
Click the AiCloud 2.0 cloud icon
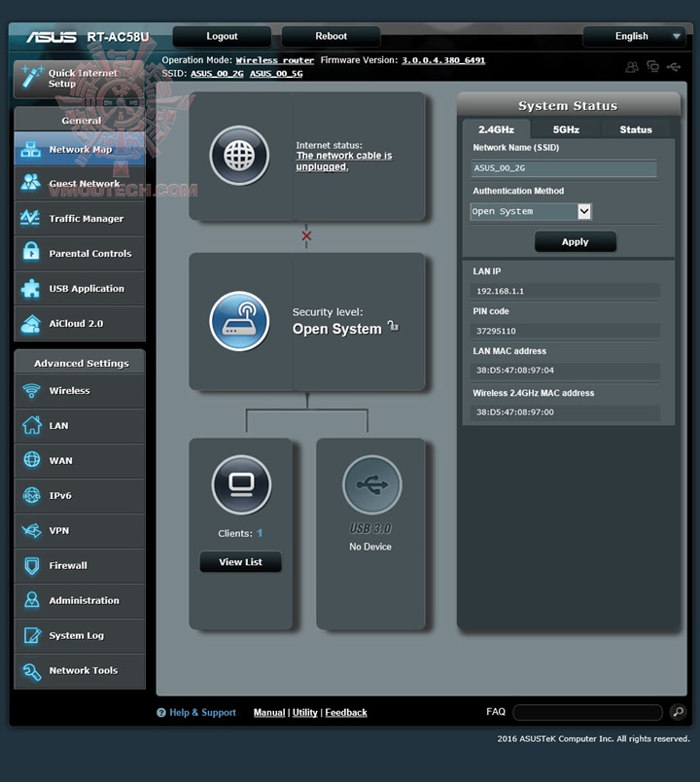coord(31,324)
